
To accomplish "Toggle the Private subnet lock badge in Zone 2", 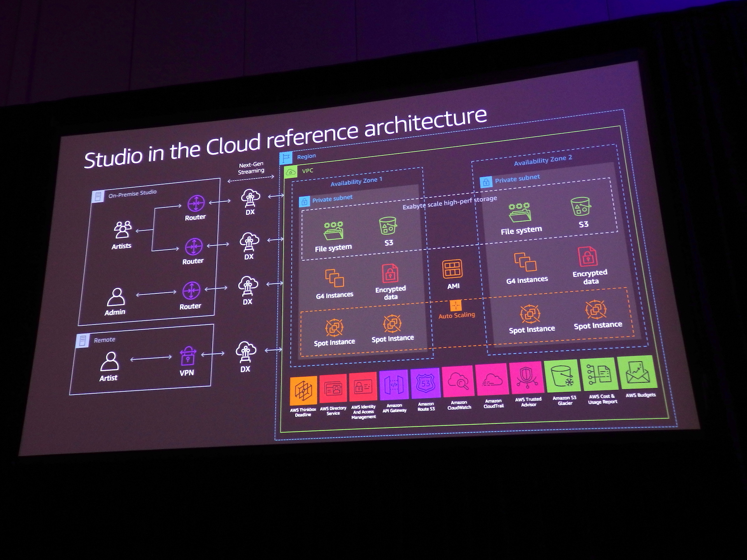I will click(x=486, y=183).
